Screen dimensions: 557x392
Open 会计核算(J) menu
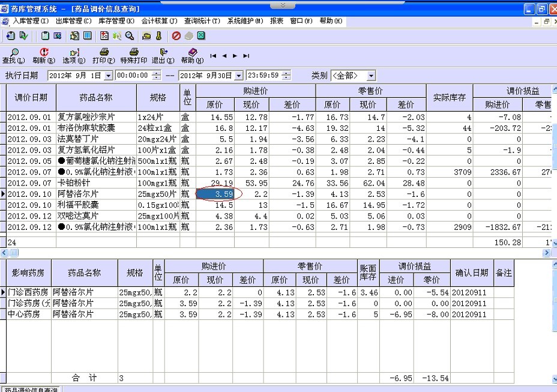(x=159, y=21)
